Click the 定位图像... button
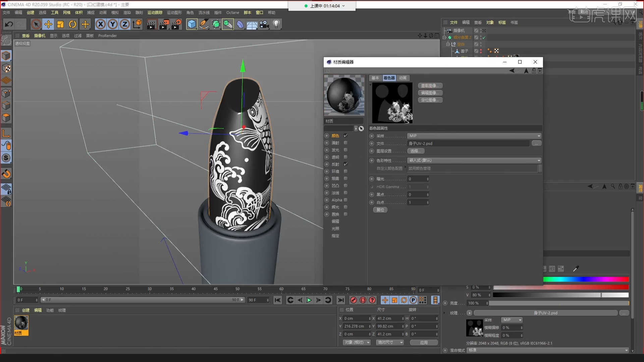Viewport: 644px width, 362px height. point(430,100)
